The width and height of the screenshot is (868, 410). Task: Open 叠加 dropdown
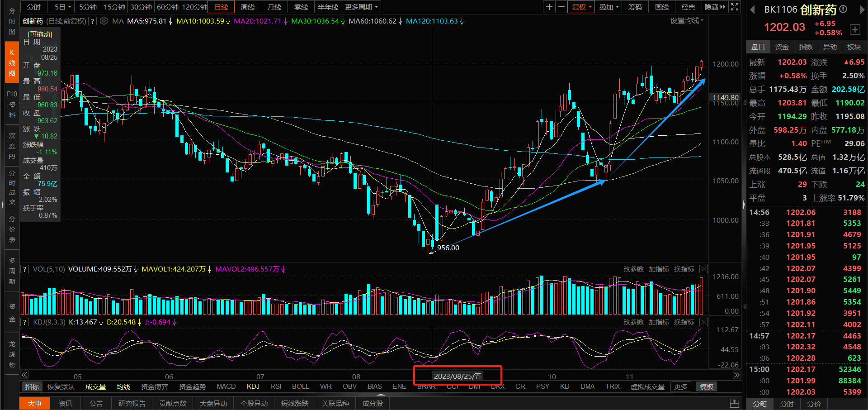[609, 7]
